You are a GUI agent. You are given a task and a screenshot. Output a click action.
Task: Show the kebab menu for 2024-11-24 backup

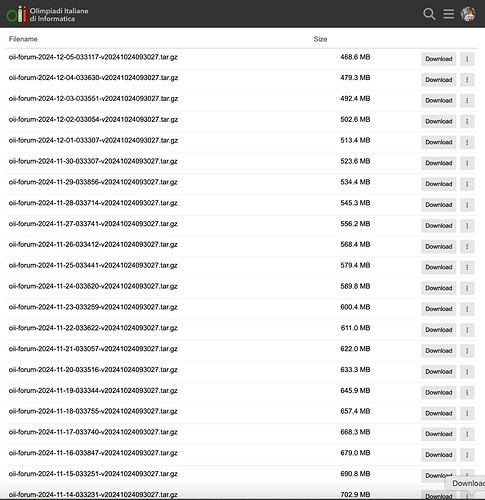[x=467, y=288]
